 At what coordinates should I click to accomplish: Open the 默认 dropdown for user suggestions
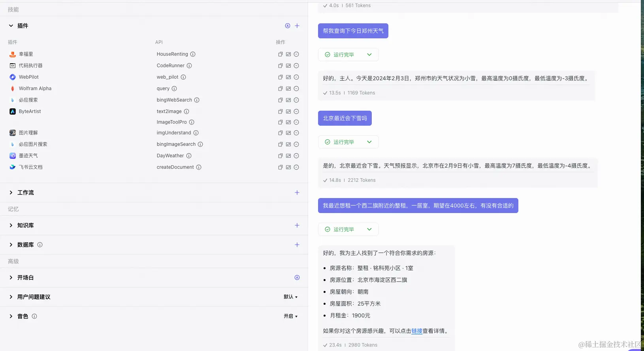[291, 297]
